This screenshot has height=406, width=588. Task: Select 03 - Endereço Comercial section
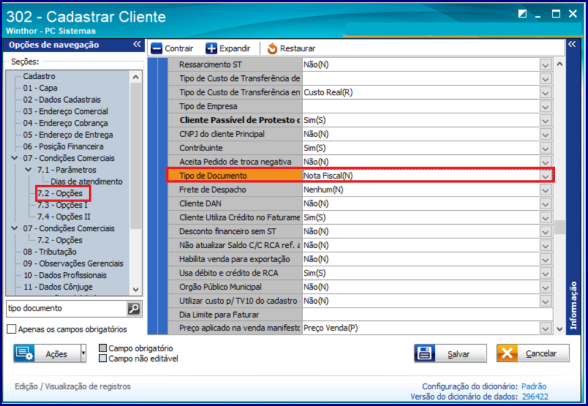[x=66, y=111]
